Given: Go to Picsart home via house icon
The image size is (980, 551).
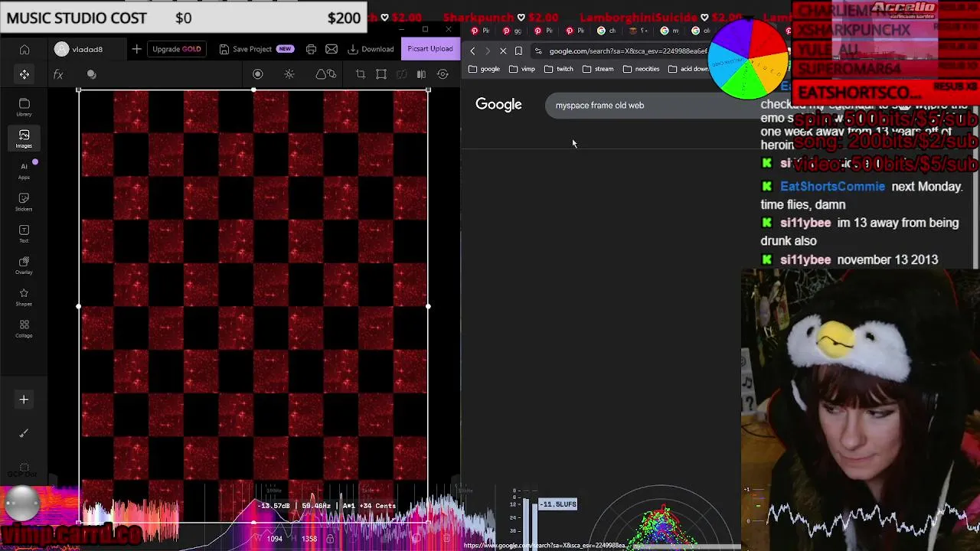Looking at the screenshot, I should point(24,50).
